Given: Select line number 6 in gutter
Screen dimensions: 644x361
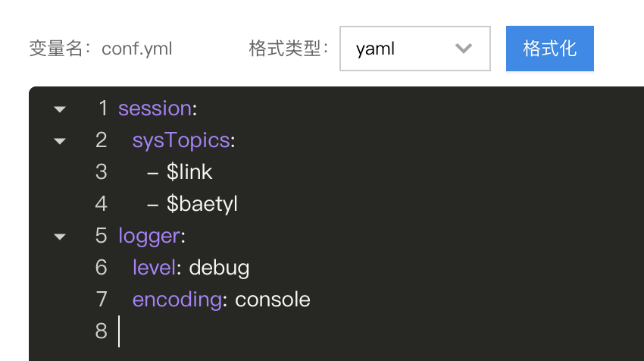Looking at the screenshot, I should (x=102, y=268).
